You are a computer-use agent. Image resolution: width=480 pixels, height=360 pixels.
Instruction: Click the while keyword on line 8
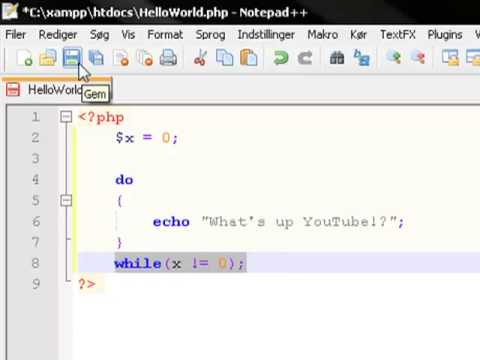click(x=138, y=263)
